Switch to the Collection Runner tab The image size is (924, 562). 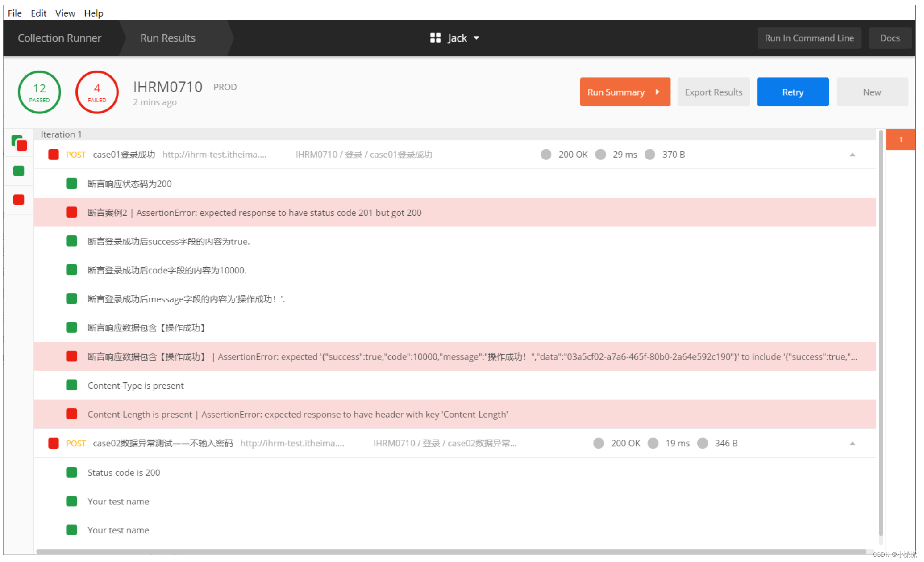59,38
